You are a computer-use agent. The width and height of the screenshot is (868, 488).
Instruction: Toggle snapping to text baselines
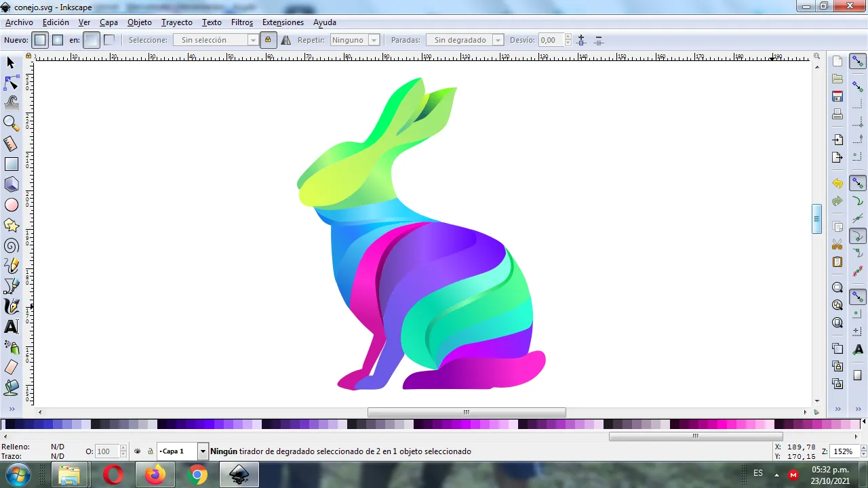click(858, 349)
